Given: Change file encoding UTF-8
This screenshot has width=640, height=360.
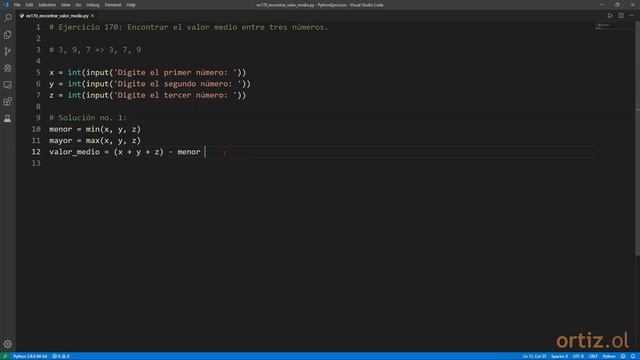Looking at the screenshot, I should pyautogui.click(x=578, y=356).
